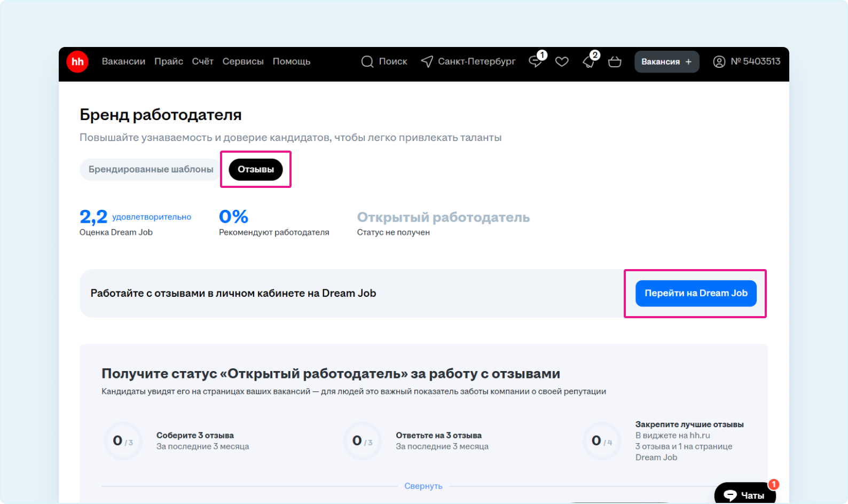Click the удовлетворительно rating link
The width and height of the screenshot is (848, 504).
[x=152, y=217]
